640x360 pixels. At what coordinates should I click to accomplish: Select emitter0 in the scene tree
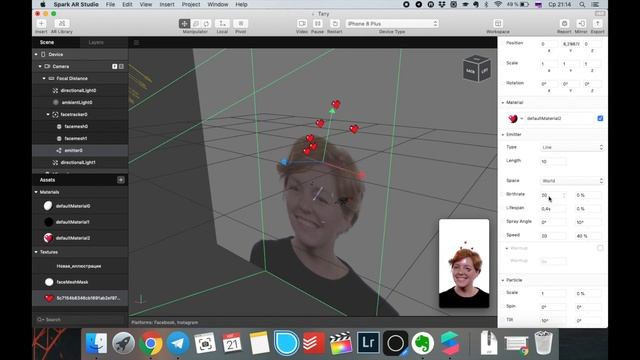(x=73, y=150)
